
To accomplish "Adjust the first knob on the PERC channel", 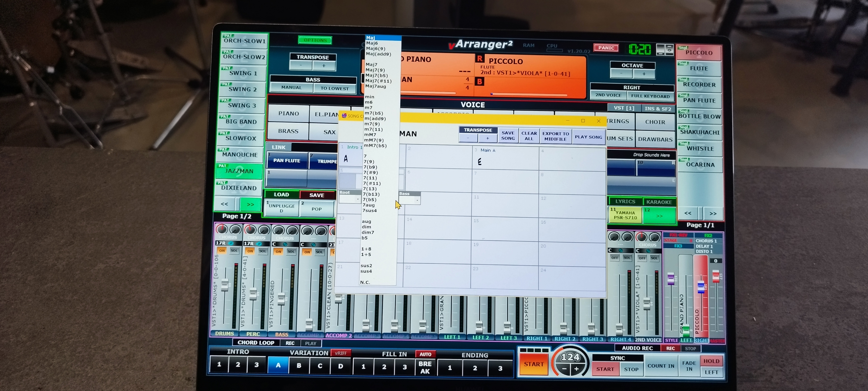I will tap(250, 229).
